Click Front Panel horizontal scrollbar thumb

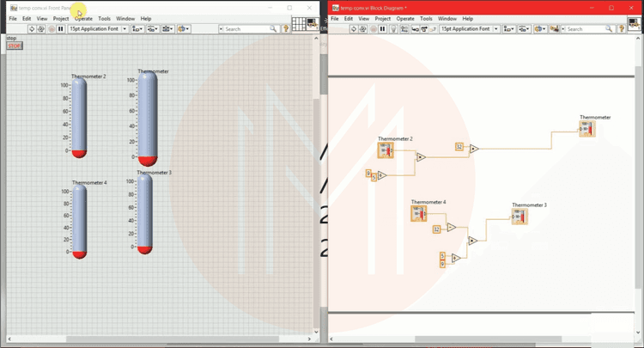(173, 339)
